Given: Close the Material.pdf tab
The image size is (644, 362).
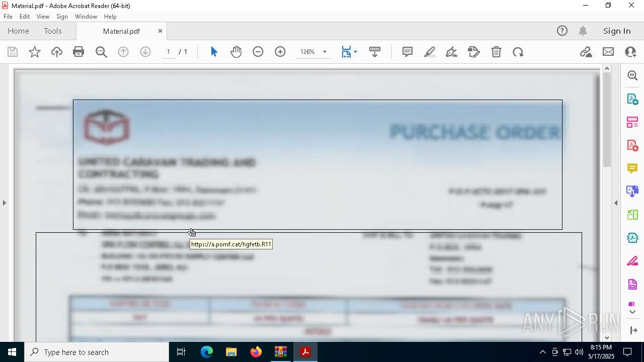Looking at the screenshot, I should [x=160, y=31].
